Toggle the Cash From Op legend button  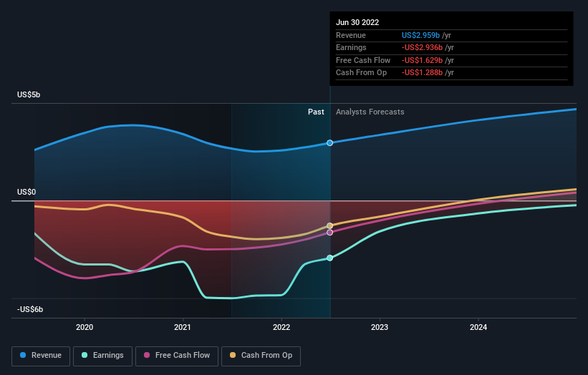click(x=261, y=356)
